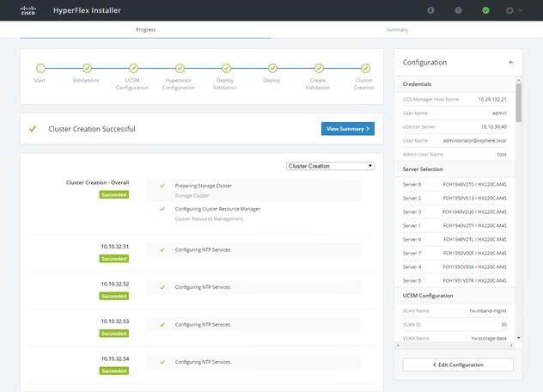543x392 pixels.
Task: Click the 10.10.32.53 node address
Action: tap(115, 322)
